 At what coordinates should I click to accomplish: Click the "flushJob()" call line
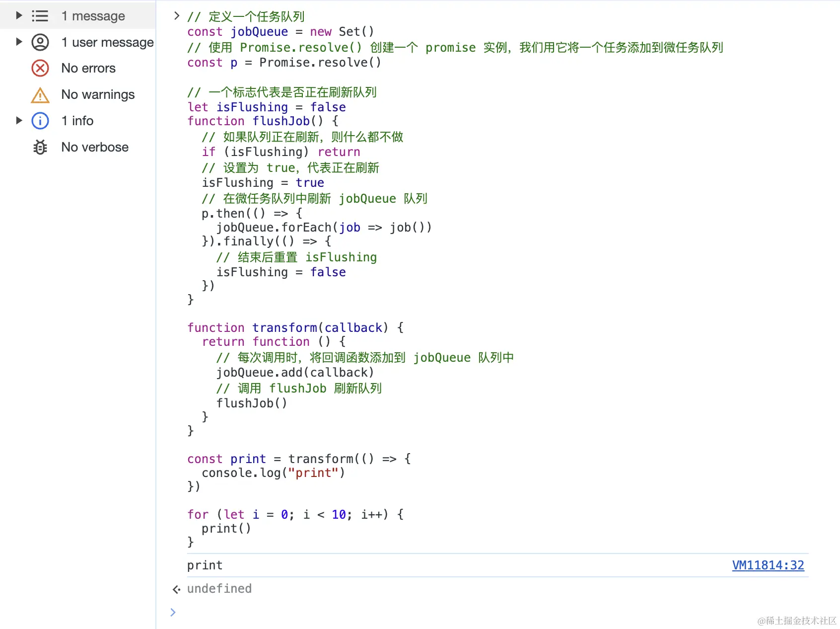click(252, 403)
